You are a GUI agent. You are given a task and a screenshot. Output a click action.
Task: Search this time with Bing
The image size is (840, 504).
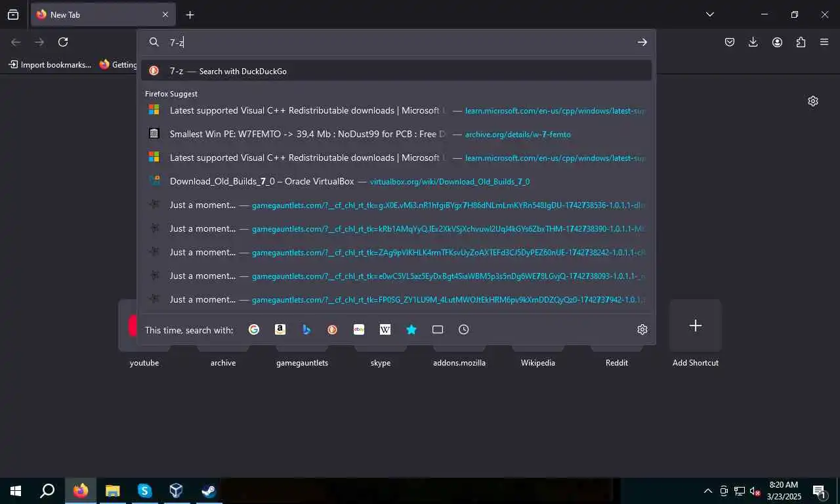click(x=306, y=329)
